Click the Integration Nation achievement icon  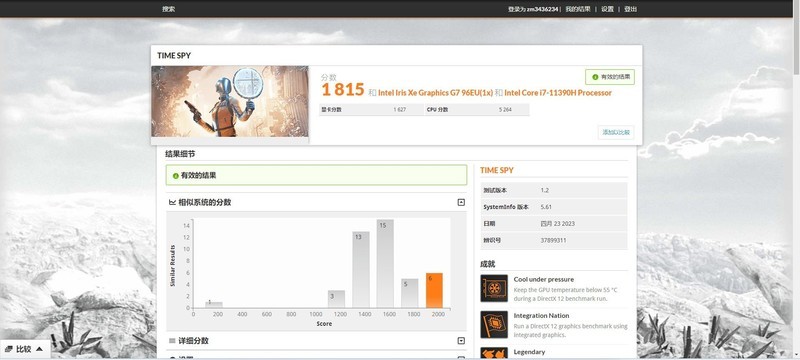click(x=494, y=324)
